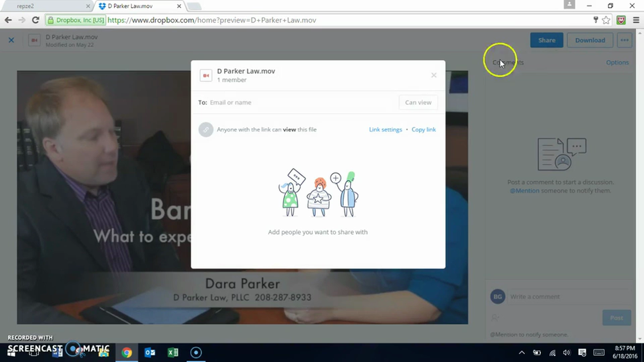This screenshot has height=362, width=644.
Task: Click the link icon in the share dialog
Action: tap(205, 129)
